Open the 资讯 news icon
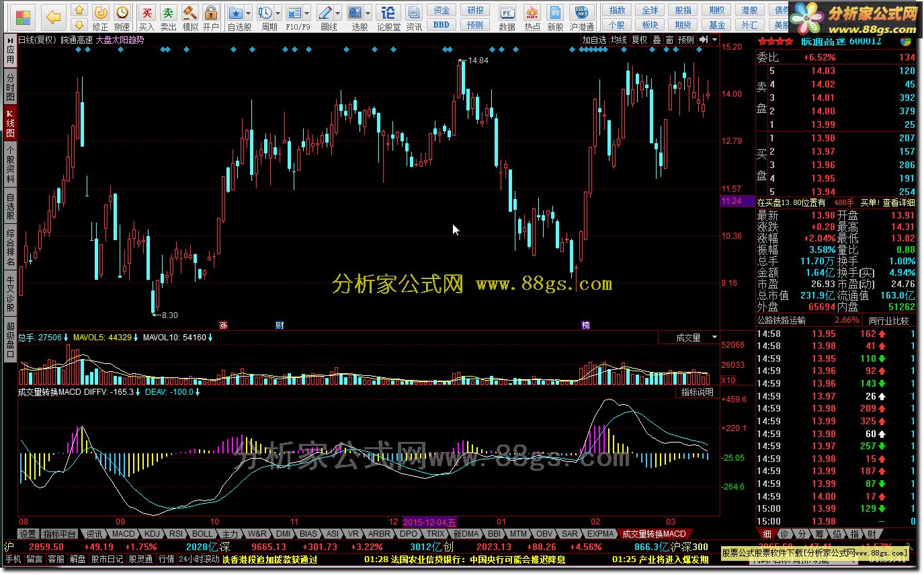The height and width of the screenshot is (575, 924). 414,17
